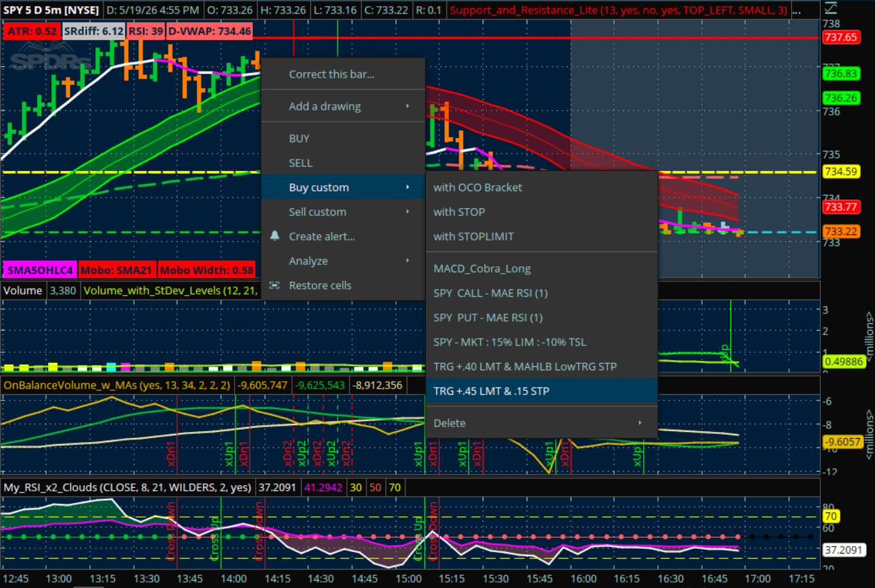This screenshot has height=588, width=875.
Task: Expand the Analyze submenu
Action: point(344,261)
